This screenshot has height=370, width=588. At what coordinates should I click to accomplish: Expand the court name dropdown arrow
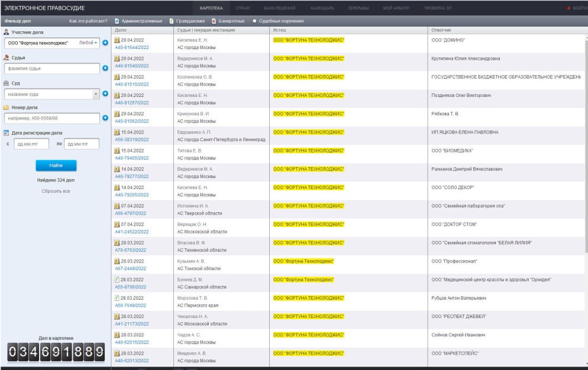(96, 94)
